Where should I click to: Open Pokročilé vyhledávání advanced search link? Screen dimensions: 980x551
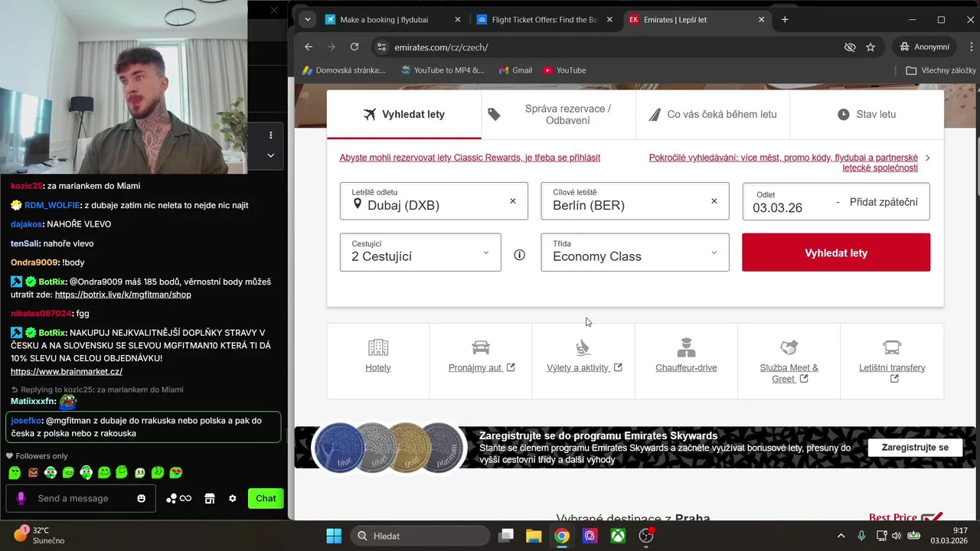pos(784,162)
